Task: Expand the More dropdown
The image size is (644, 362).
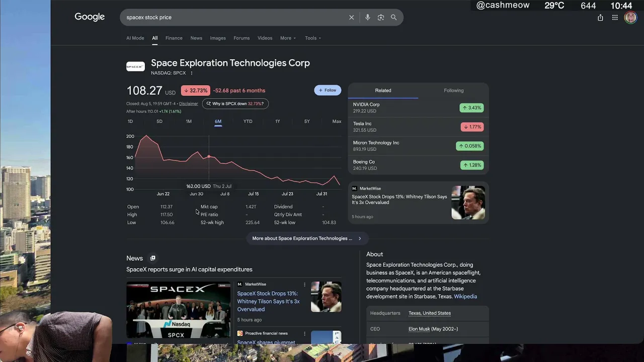Action: [288, 38]
